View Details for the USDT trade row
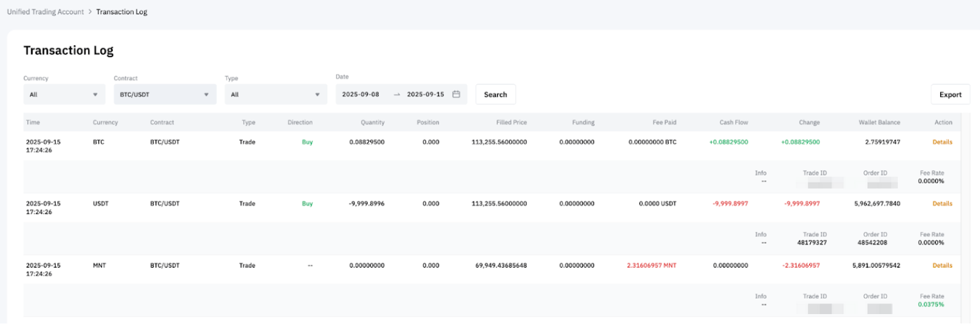The image size is (980, 327). [942, 203]
